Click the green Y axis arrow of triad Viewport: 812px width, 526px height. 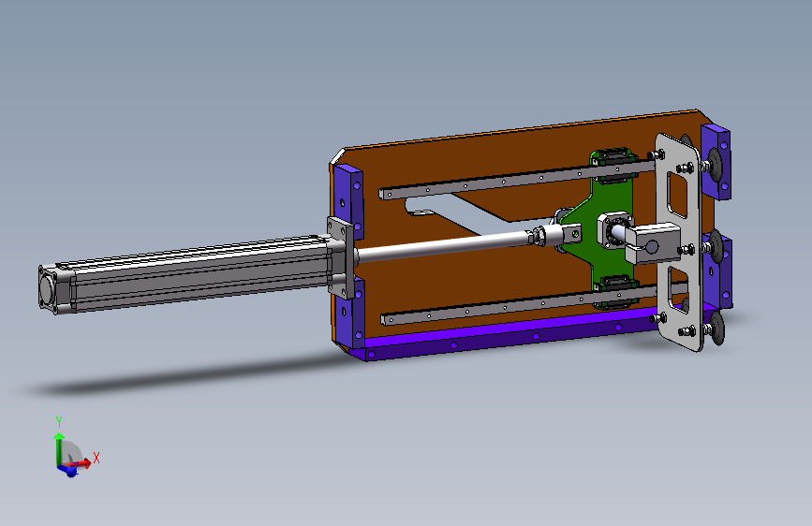pyautogui.click(x=59, y=448)
